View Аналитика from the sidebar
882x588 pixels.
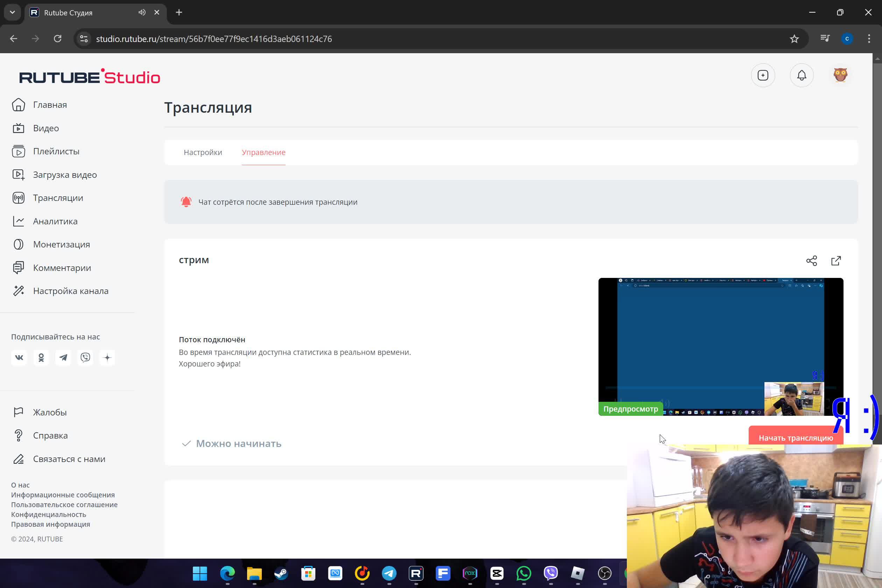point(45,221)
